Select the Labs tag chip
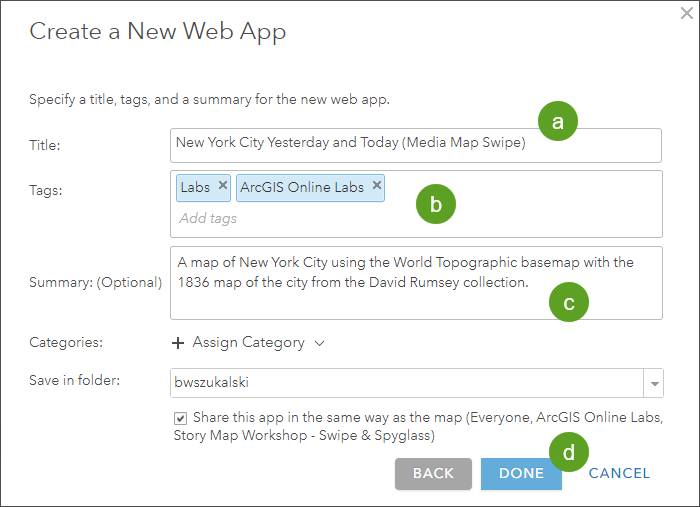Image resolution: width=700 pixels, height=507 pixels. [195, 187]
